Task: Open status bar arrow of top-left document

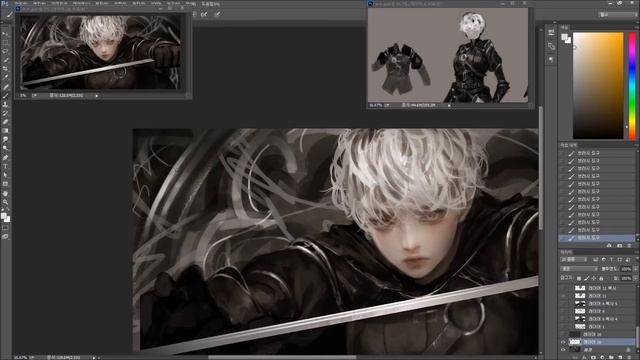Action: (97, 96)
